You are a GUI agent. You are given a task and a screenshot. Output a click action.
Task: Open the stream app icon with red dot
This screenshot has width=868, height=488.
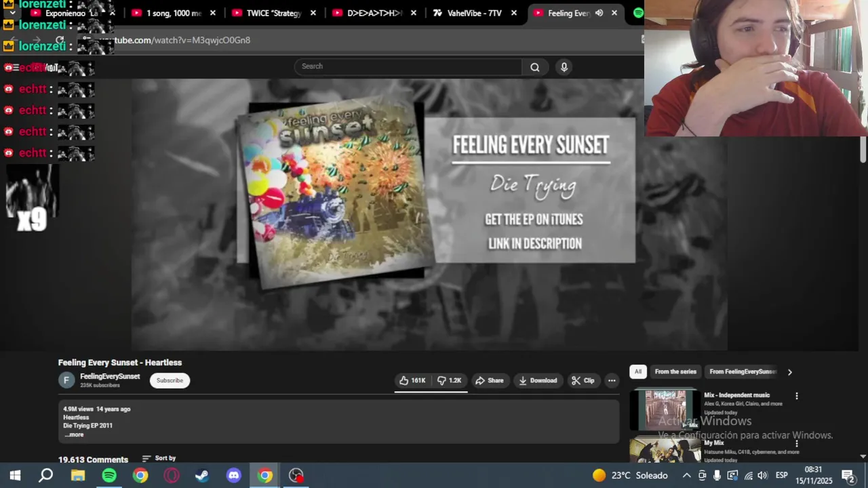click(296, 476)
